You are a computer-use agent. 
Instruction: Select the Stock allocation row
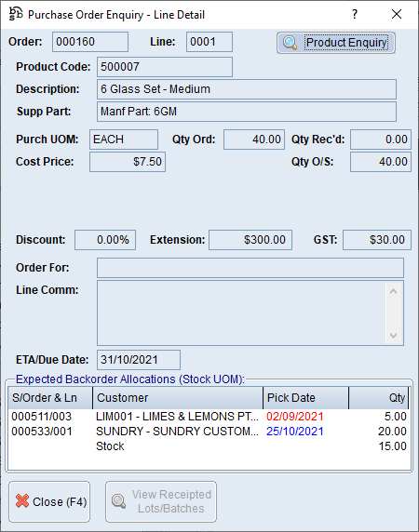[x=209, y=446]
